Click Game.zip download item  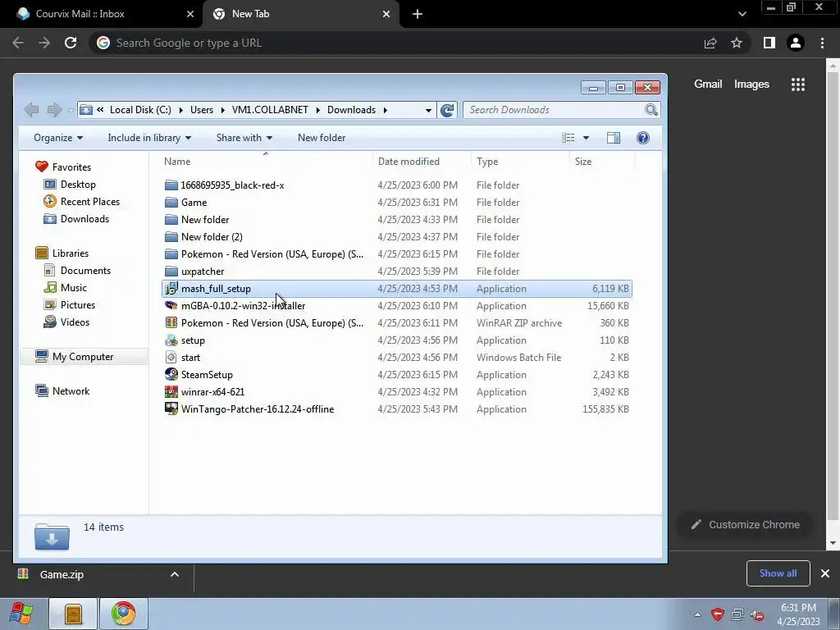point(62,574)
